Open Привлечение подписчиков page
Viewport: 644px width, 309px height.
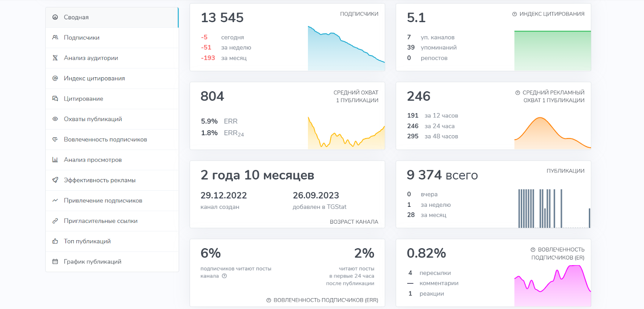point(103,201)
